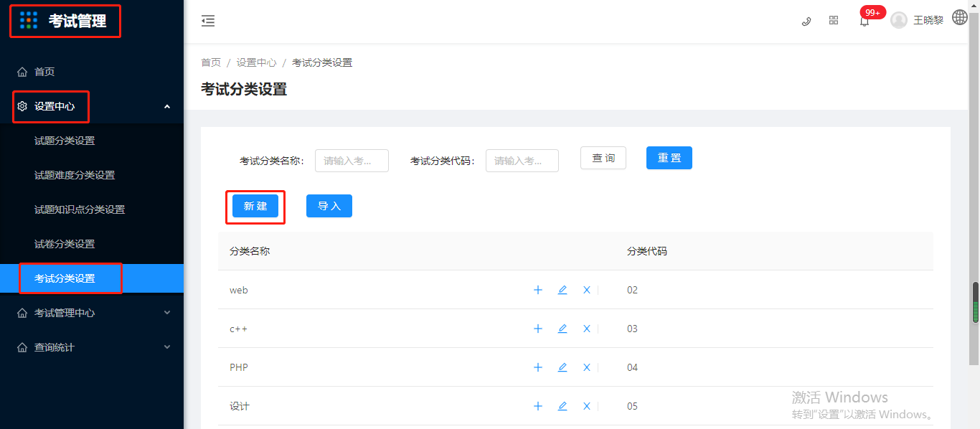Click the icon beside 考试管理中心
Screen dimensions: 980x429
click(x=22, y=313)
